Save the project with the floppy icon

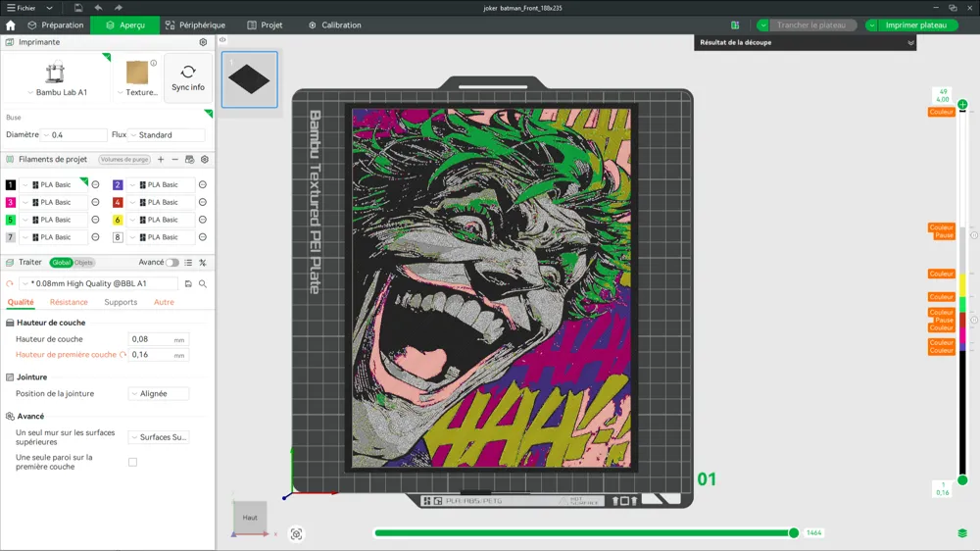pyautogui.click(x=78, y=8)
